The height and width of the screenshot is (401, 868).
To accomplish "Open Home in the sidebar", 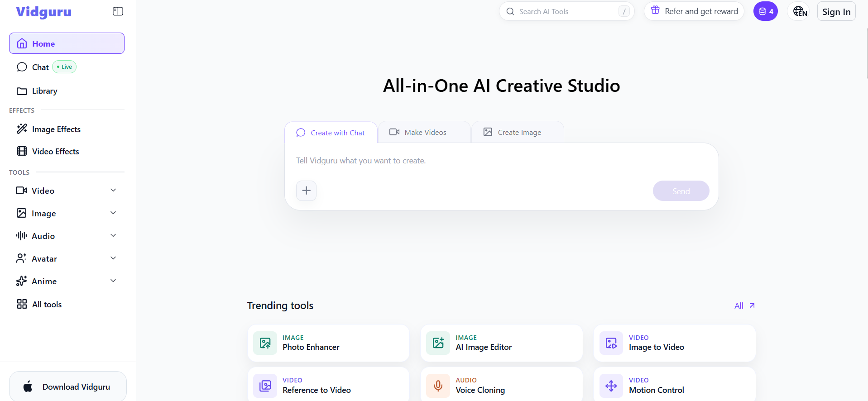I will click(x=67, y=43).
